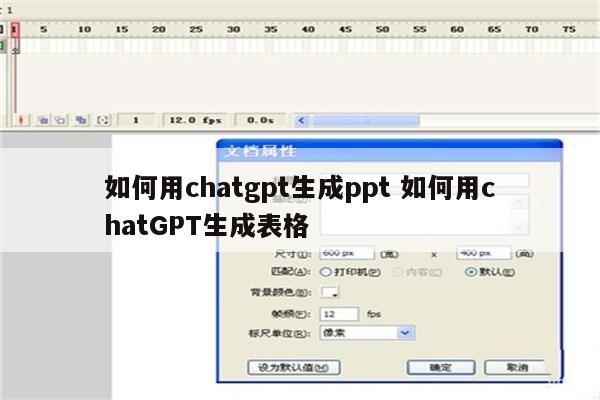
Task: Click the center frame icon below timeline
Action: pos(21,120)
